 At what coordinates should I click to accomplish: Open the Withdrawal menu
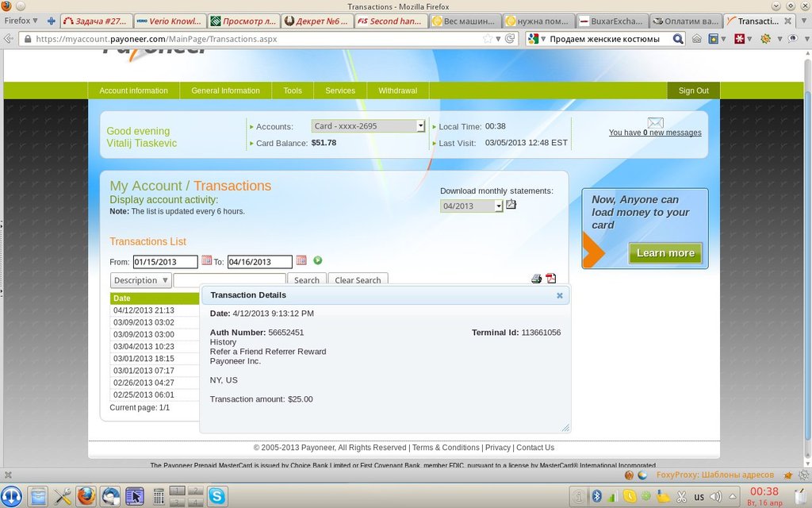pos(397,90)
